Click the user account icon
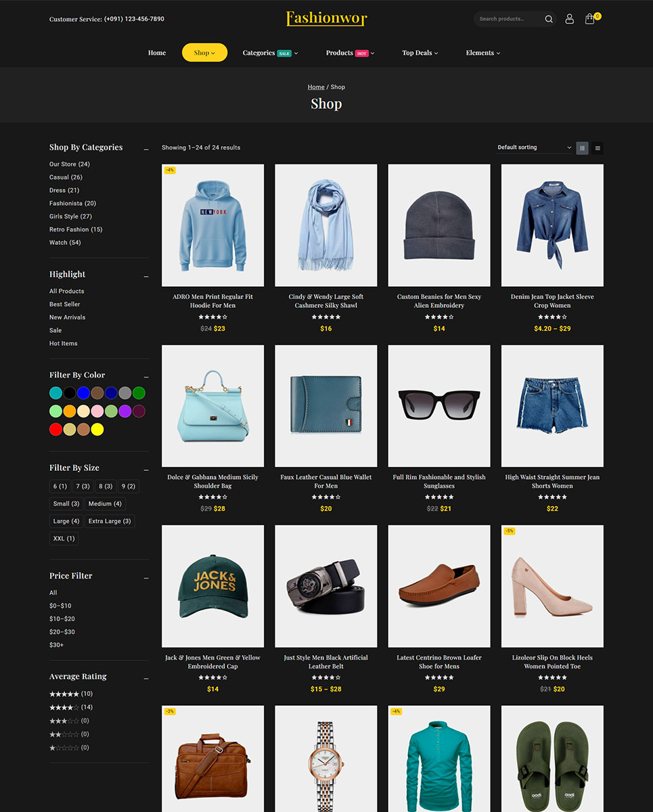The image size is (653, 812). coord(569,19)
